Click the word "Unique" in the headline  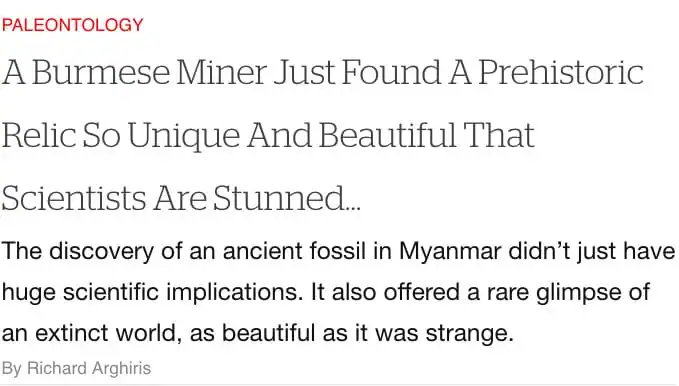(x=183, y=136)
